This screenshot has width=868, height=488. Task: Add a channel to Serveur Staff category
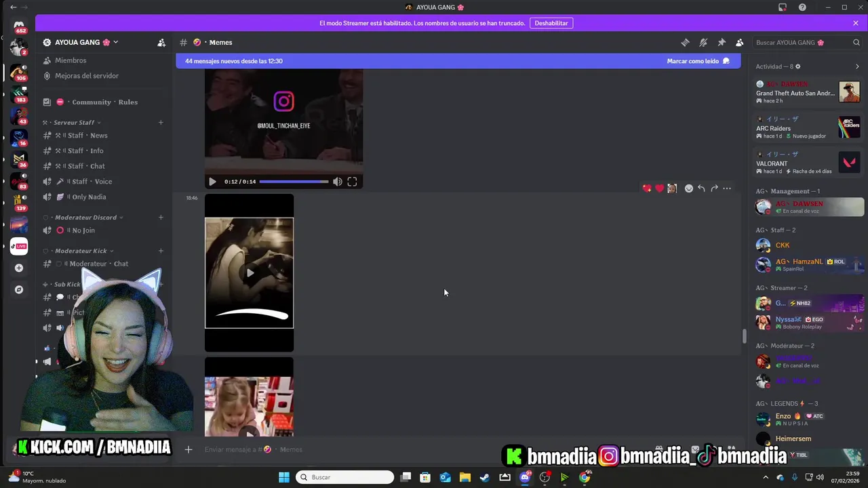[x=161, y=123]
